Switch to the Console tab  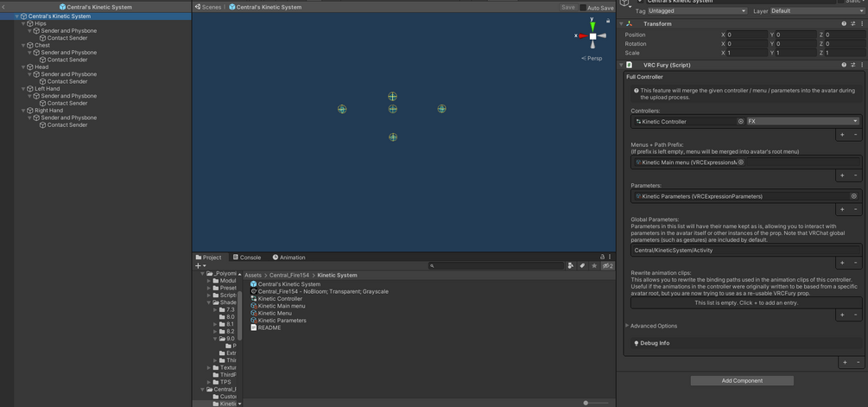[247, 257]
